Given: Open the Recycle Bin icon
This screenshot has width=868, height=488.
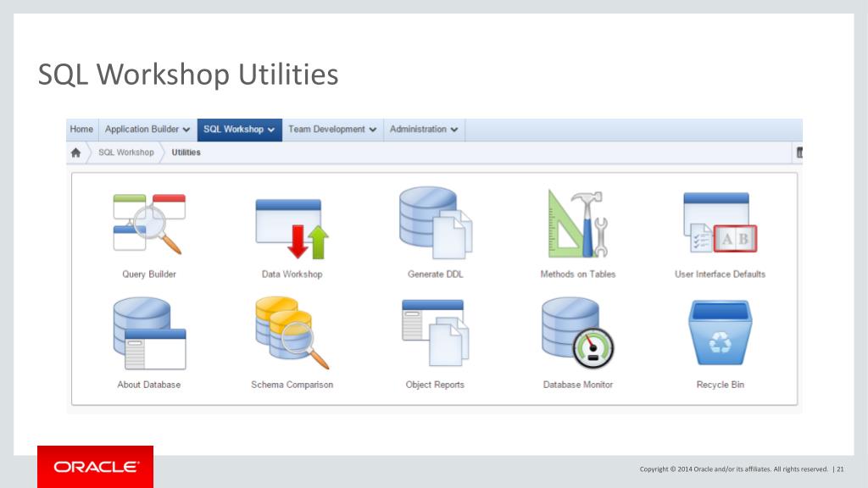Looking at the screenshot, I should click(x=721, y=332).
